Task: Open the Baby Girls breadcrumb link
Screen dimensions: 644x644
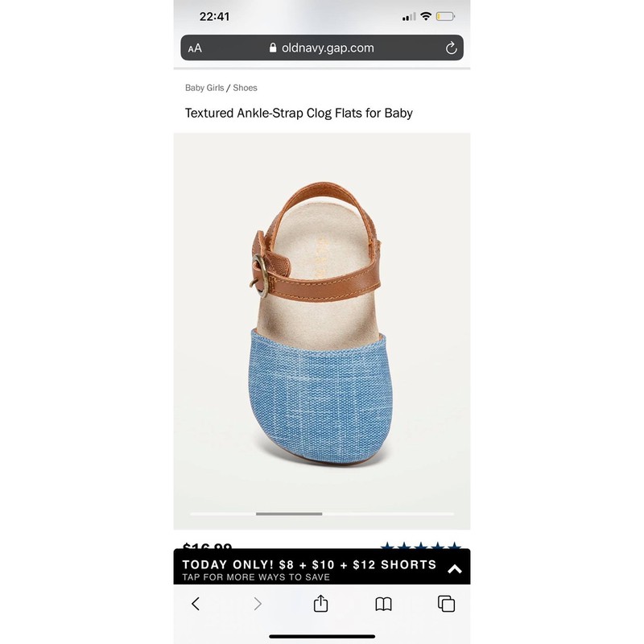Action: coord(204,88)
